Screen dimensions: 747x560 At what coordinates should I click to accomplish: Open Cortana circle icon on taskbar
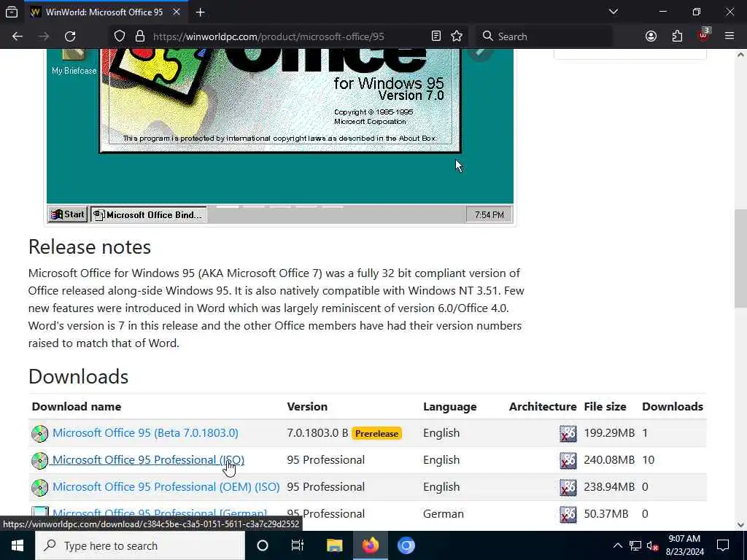pos(263,545)
